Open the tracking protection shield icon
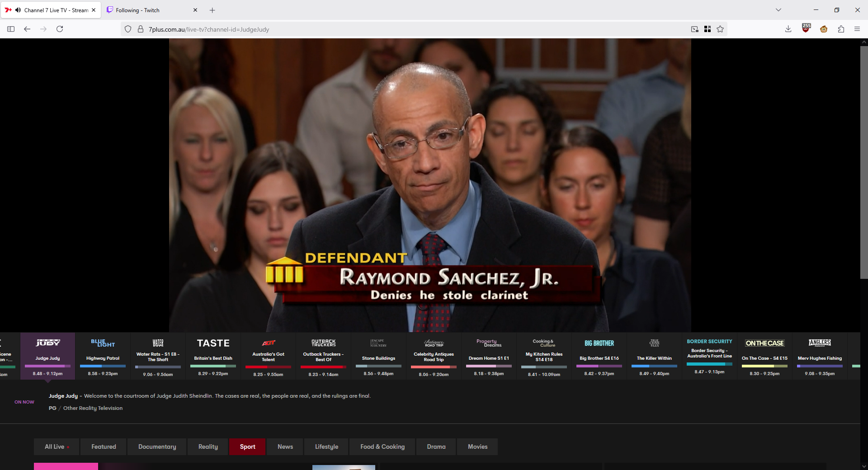Image resolution: width=868 pixels, height=470 pixels. 128,29
